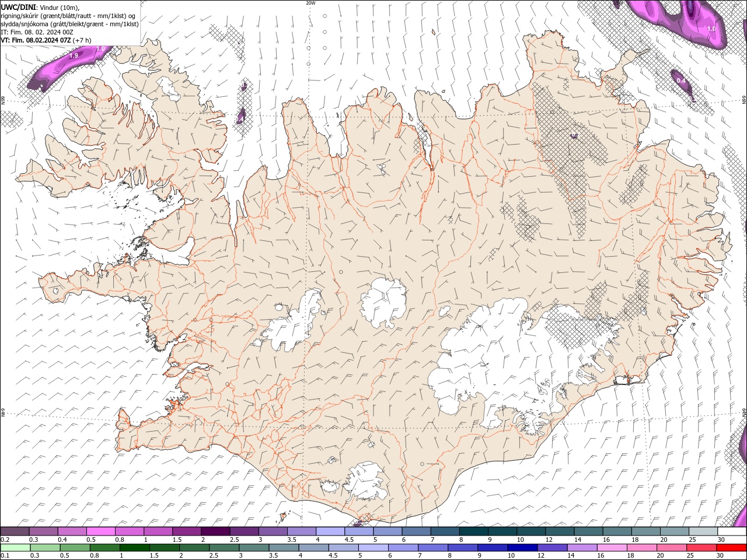Select the medium green 0.5 rain legend swatch
747x560 pixels.
pyautogui.click(x=75, y=548)
